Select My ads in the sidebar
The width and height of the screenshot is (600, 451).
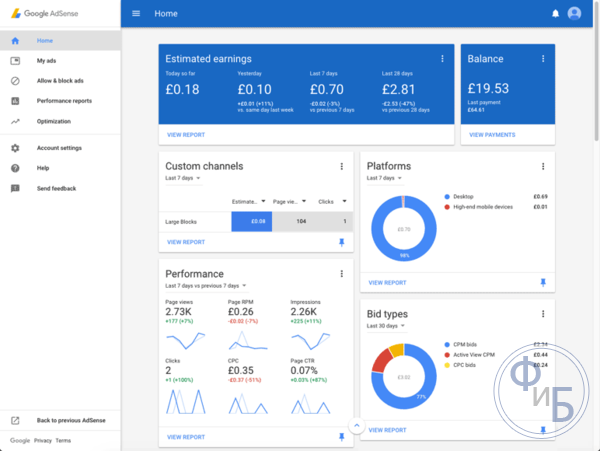pyautogui.click(x=60, y=61)
